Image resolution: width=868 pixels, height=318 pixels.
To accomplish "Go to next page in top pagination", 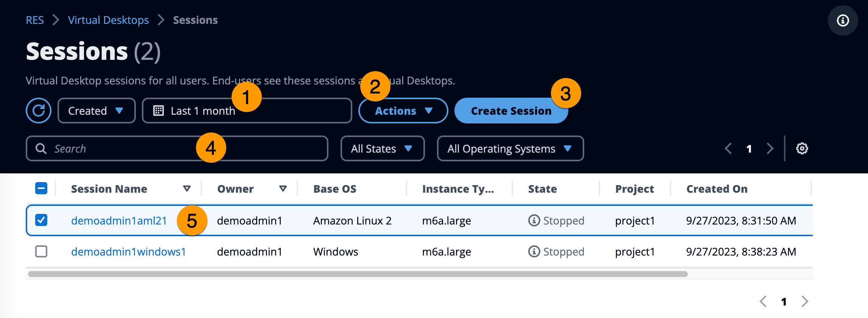I will (x=770, y=148).
